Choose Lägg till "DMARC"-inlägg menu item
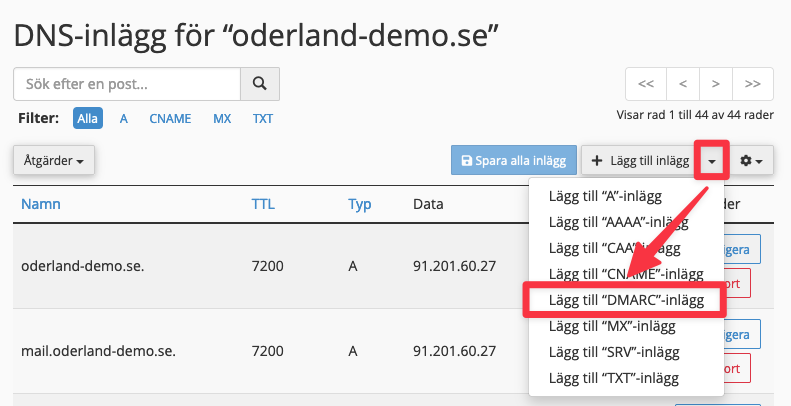 coord(626,300)
